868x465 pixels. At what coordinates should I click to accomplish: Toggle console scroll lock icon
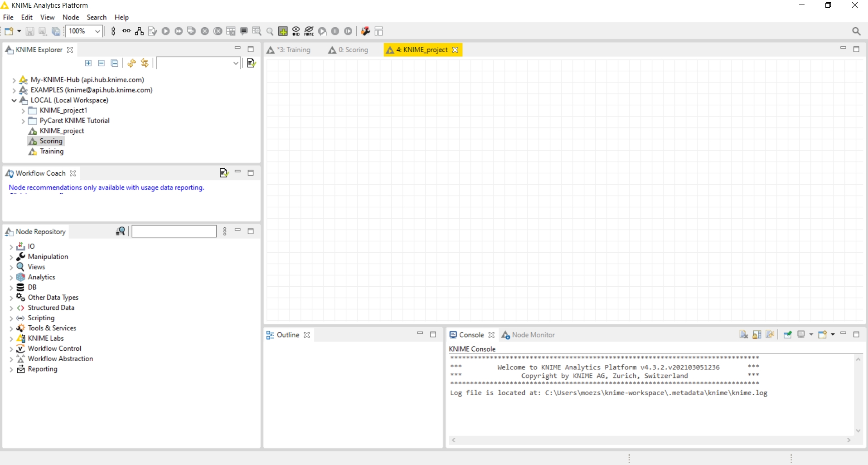pos(756,335)
